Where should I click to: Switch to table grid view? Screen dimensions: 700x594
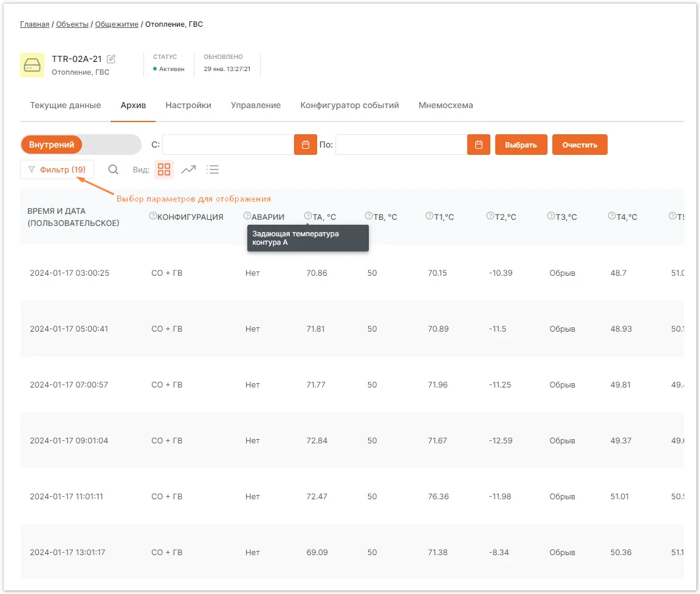point(164,169)
